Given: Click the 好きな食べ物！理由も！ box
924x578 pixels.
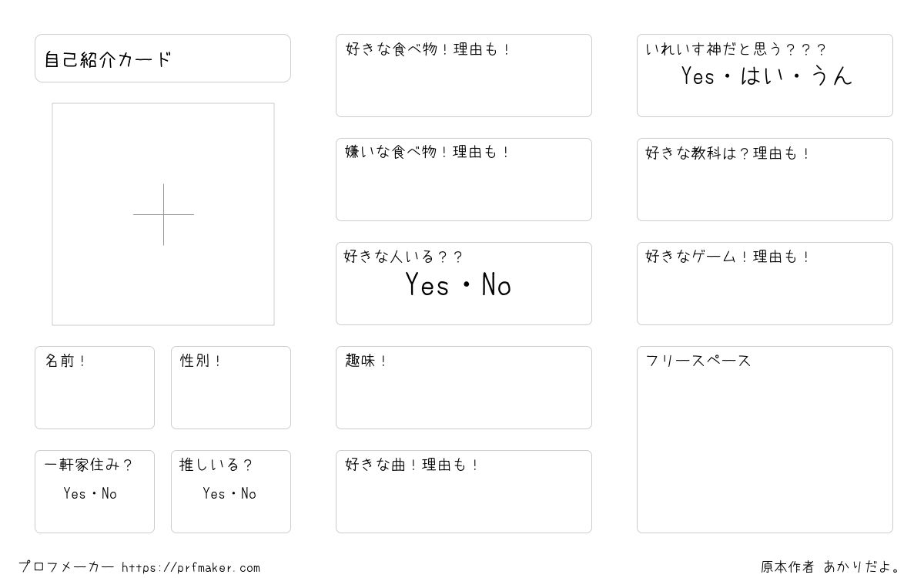Looking at the screenshot, I should 464,76.
